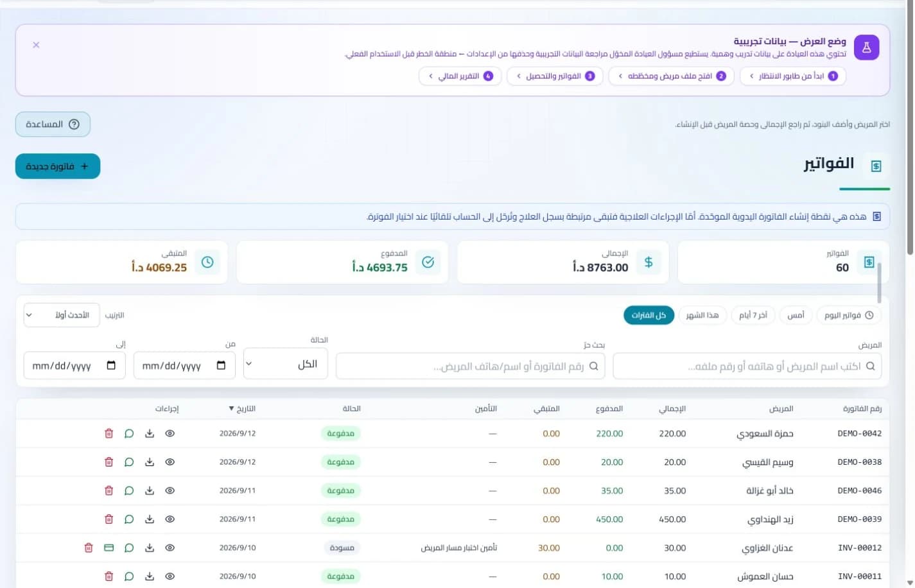The height and width of the screenshot is (588, 915).
Task: Open calendar picker for من date
Action: pyautogui.click(x=221, y=365)
